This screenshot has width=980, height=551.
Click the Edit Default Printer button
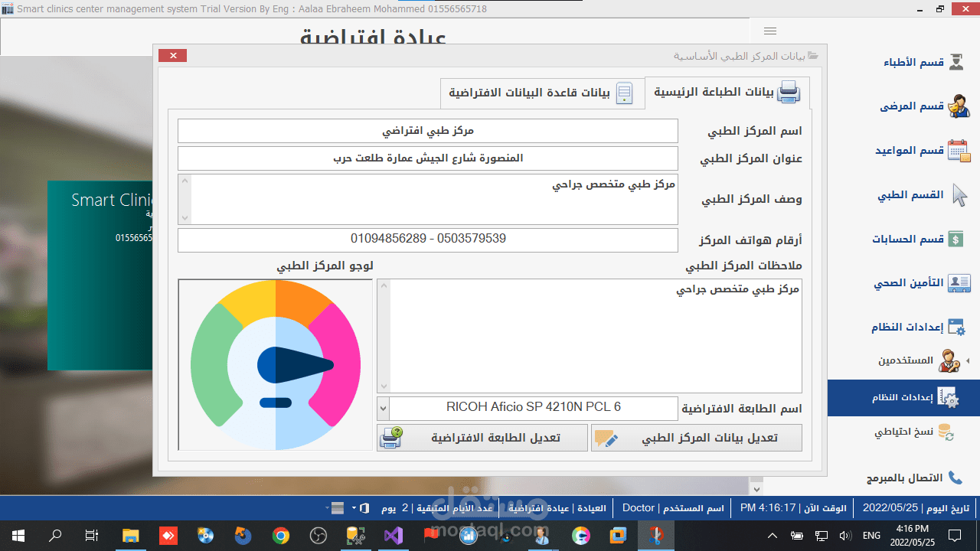click(x=482, y=438)
